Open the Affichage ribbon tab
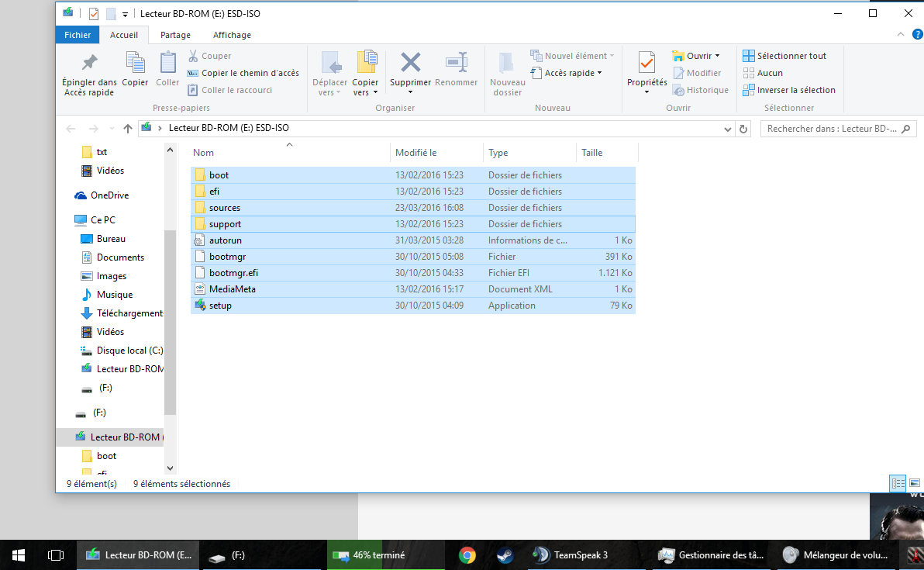924x570 pixels. [232, 35]
